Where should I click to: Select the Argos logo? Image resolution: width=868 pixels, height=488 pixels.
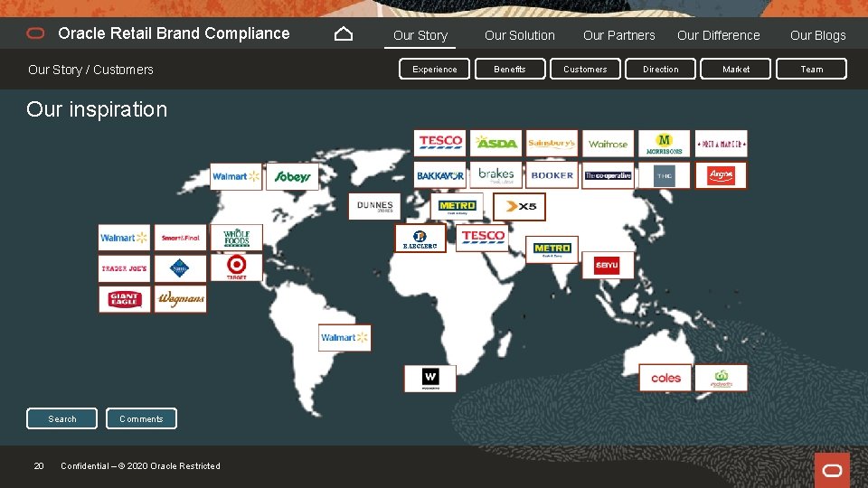721,175
